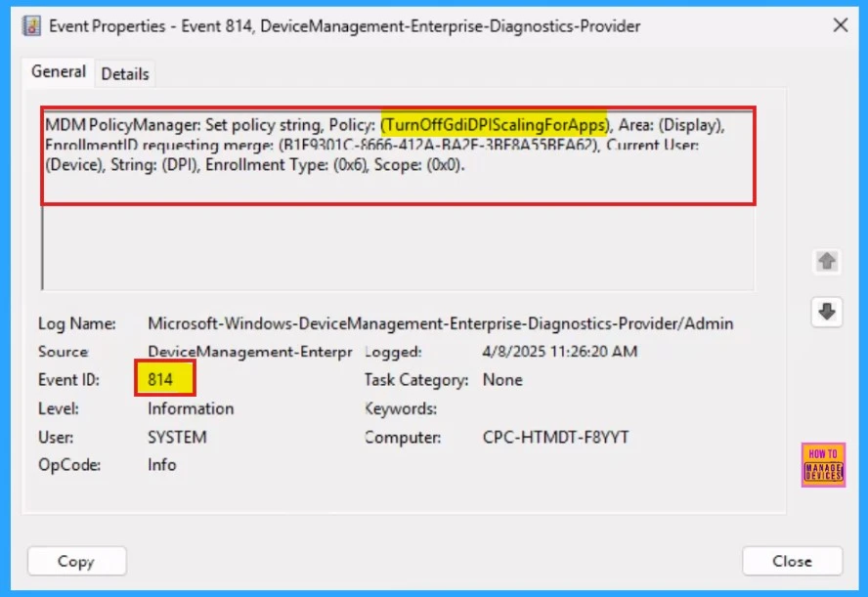
Task: Click the Computer value CPC-HTMDT-F8YYT
Action: pos(556,437)
